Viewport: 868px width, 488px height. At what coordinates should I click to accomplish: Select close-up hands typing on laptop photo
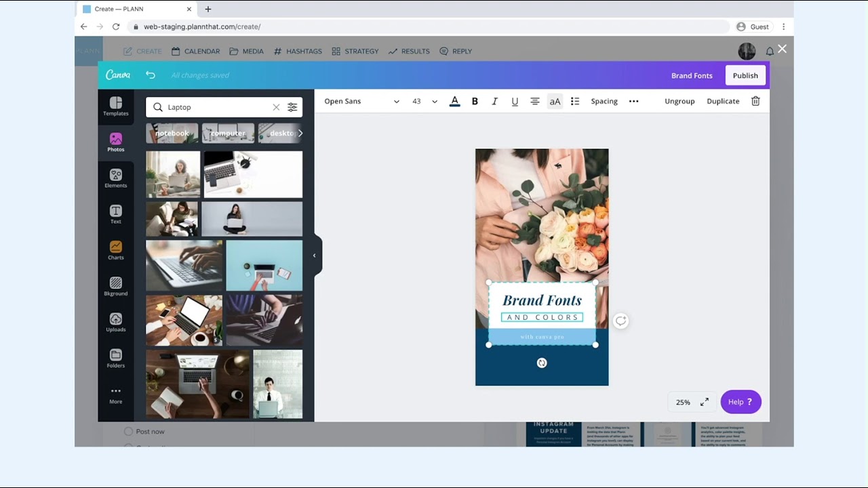click(x=184, y=265)
